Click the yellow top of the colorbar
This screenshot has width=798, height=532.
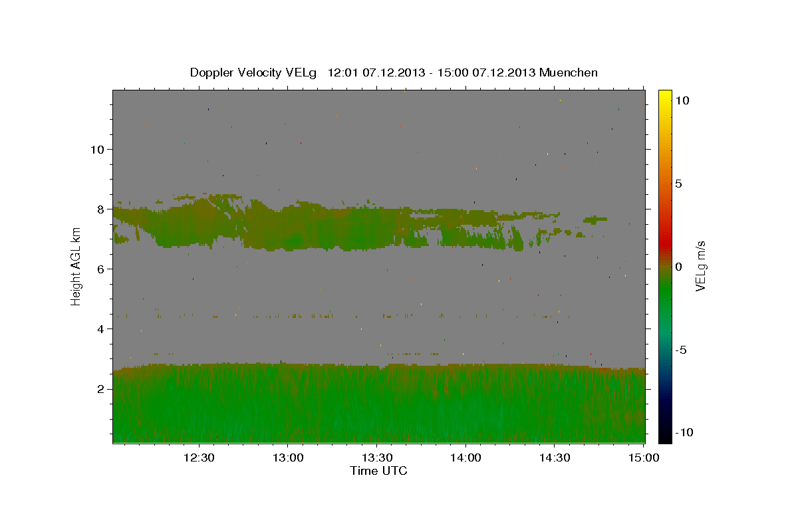point(665,96)
